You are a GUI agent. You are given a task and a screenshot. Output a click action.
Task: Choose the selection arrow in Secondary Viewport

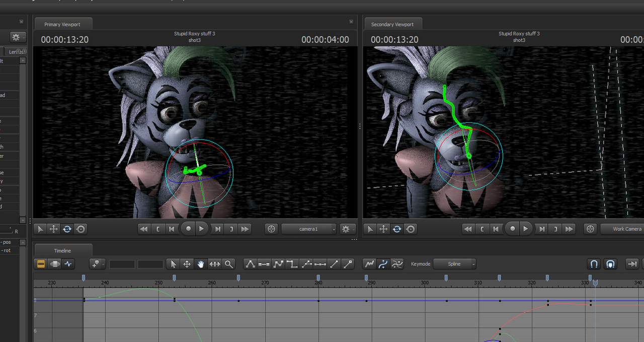tap(370, 229)
